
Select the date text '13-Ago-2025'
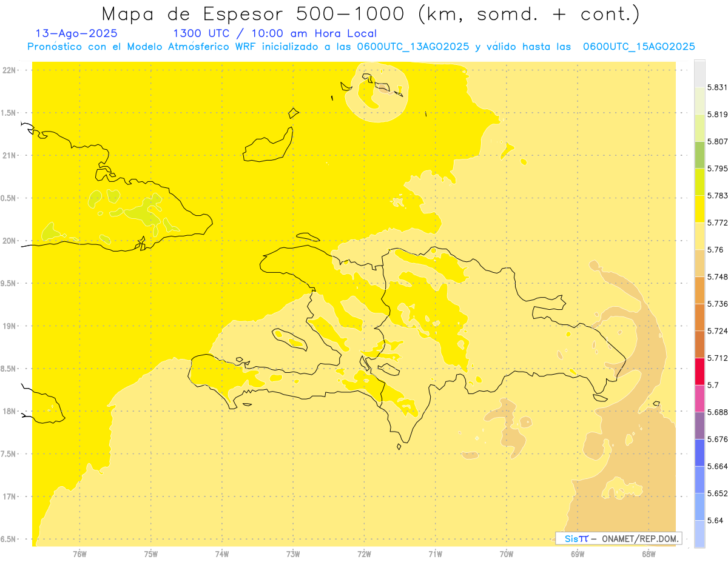(77, 33)
